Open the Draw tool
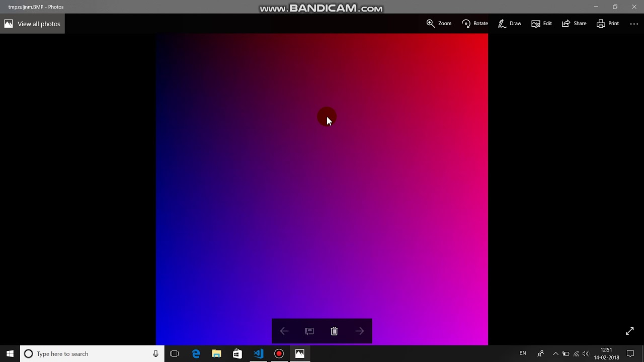644x362 pixels. 510,24
